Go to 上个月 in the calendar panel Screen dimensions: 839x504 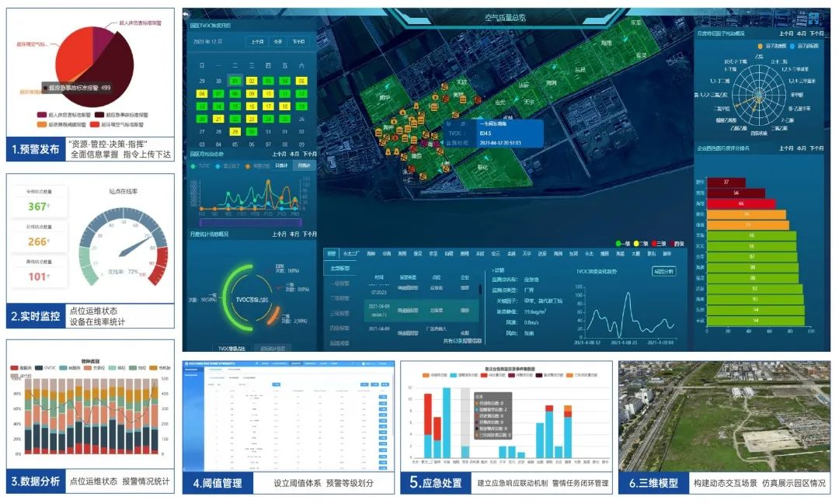point(257,42)
